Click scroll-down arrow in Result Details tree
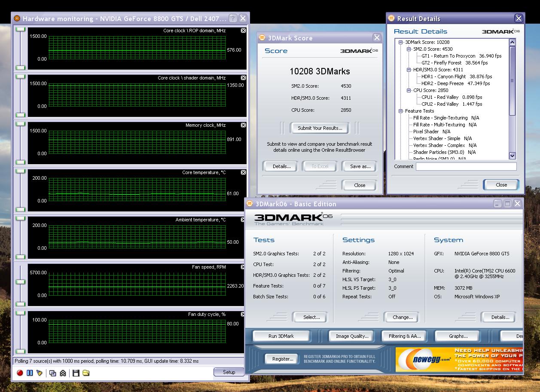Viewport: 540px width, 392px height. (x=512, y=156)
